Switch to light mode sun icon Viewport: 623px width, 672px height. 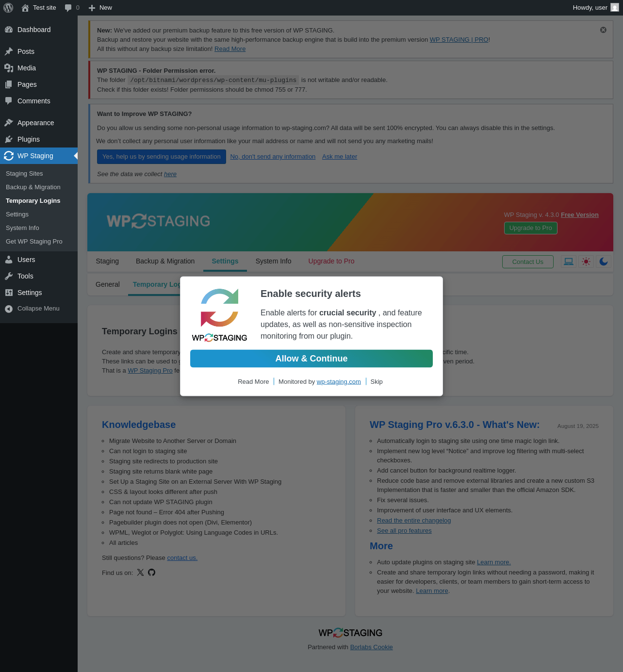tap(586, 262)
